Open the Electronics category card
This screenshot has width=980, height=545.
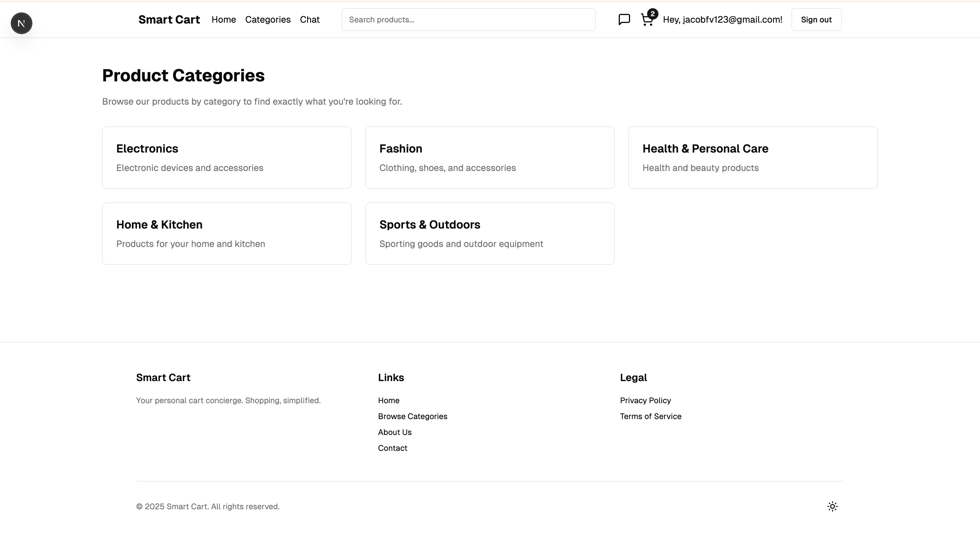click(226, 157)
